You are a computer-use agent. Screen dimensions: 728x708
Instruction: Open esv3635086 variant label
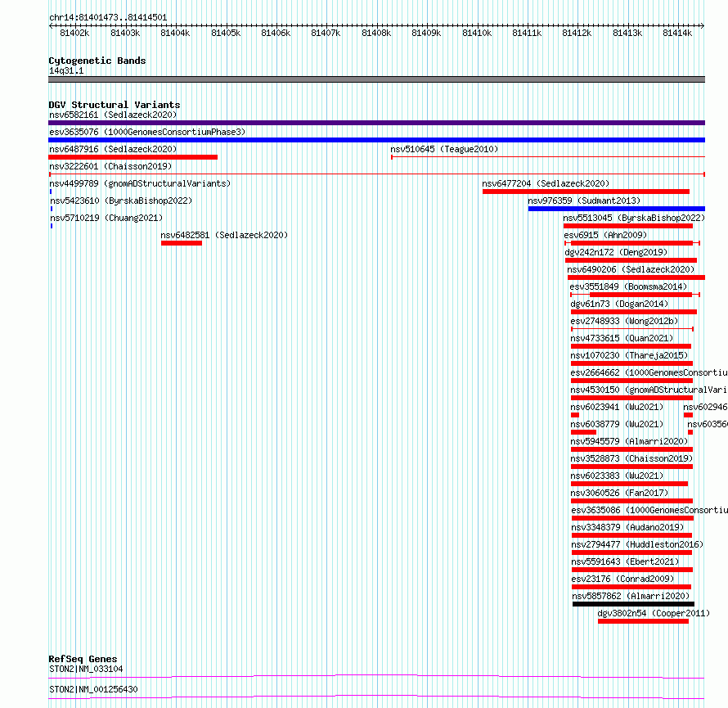[649, 510]
